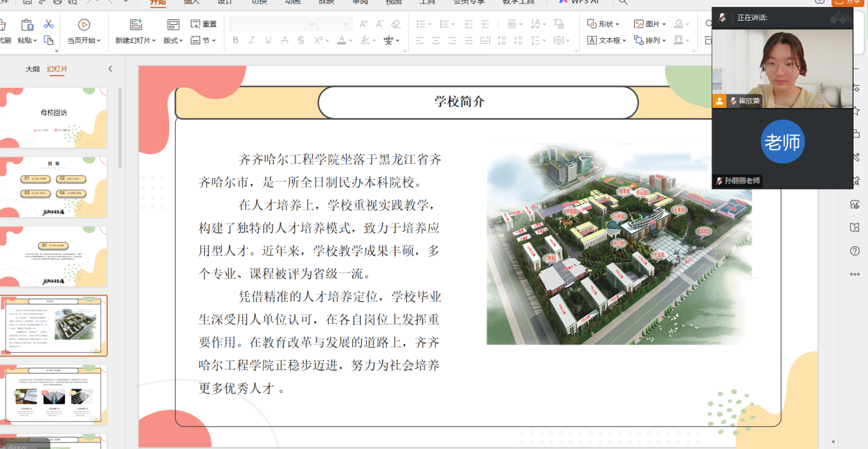This screenshot has width=868, height=449.
Task: Click the clear formatting eraser icon
Action: click(x=396, y=24)
